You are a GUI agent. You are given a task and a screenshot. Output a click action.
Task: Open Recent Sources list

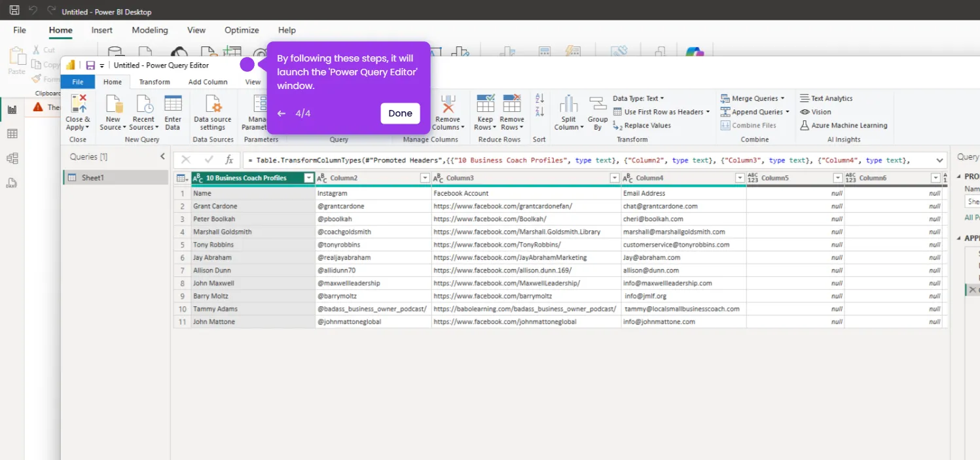point(143,113)
